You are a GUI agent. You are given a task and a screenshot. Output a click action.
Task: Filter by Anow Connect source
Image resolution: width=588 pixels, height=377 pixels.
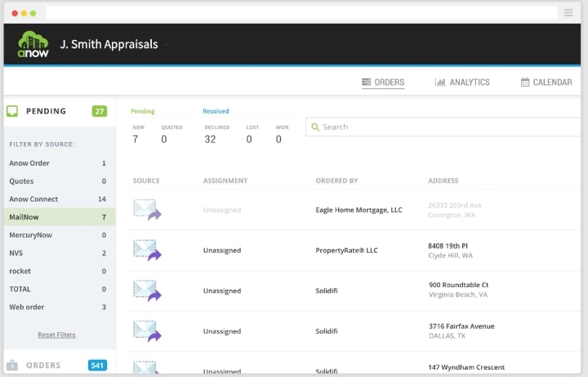[x=60, y=199]
